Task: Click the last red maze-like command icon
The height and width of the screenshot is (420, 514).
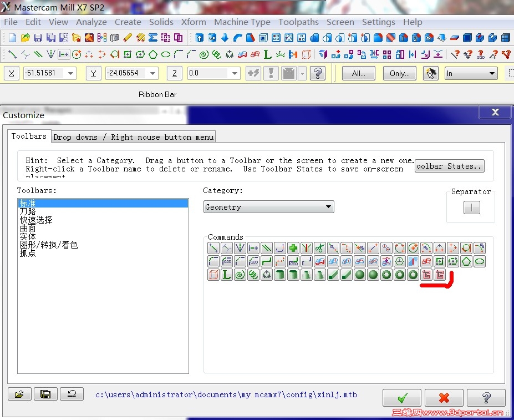Action: click(440, 275)
